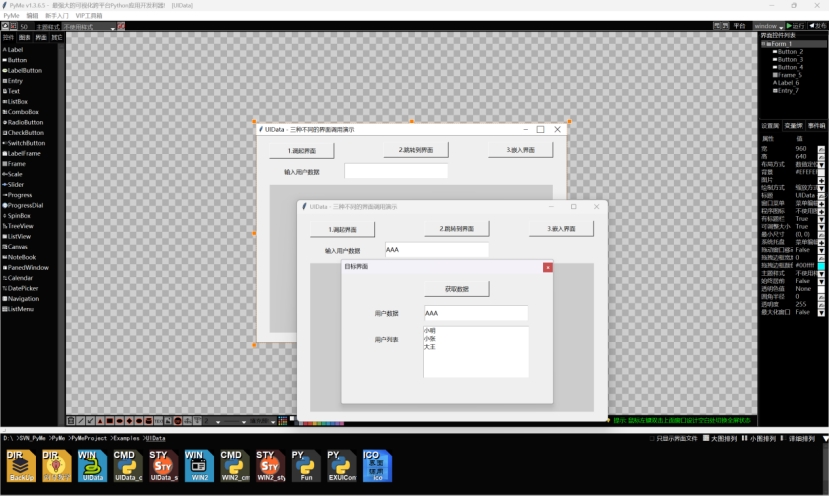The width and height of the screenshot is (830, 496).
Task: Select Entry_7 in the control tree
Action: coord(785,91)
